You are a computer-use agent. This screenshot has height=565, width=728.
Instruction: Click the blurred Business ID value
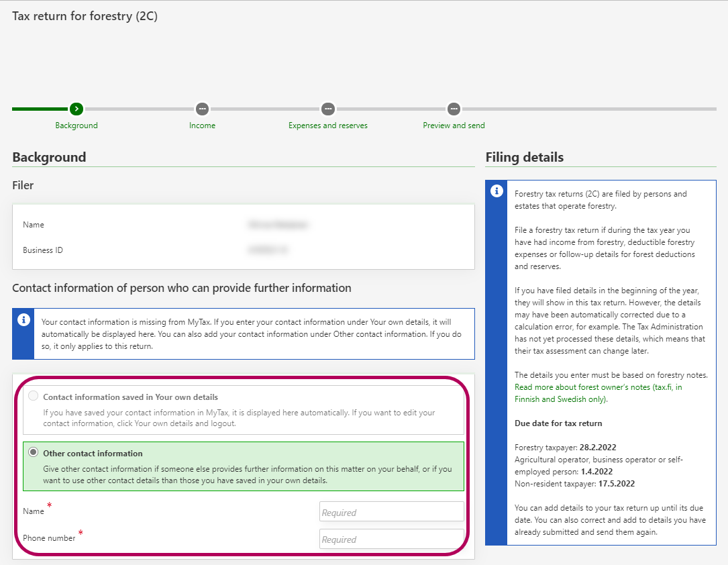[x=268, y=250]
